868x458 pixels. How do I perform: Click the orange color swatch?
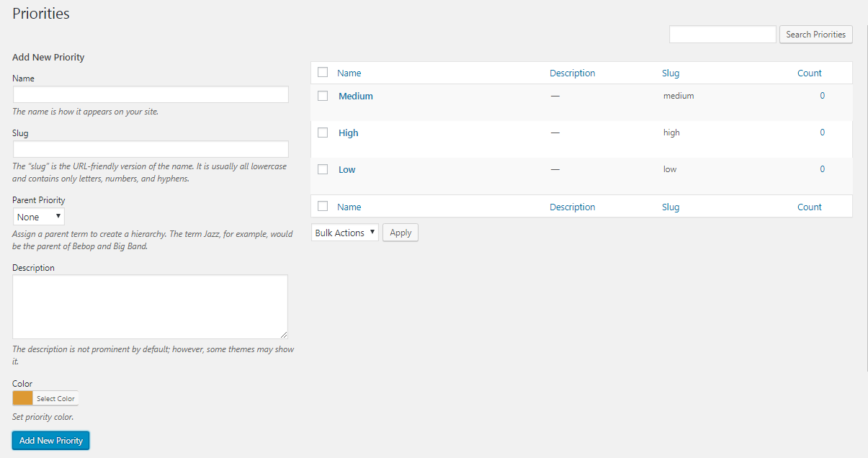pos(23,398)
